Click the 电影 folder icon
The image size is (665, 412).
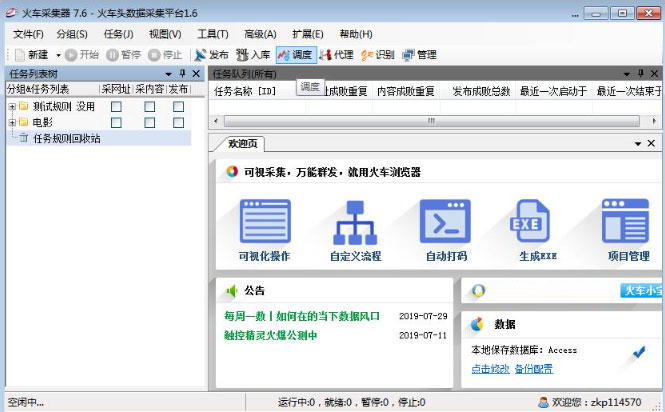[x=24, y=122]
